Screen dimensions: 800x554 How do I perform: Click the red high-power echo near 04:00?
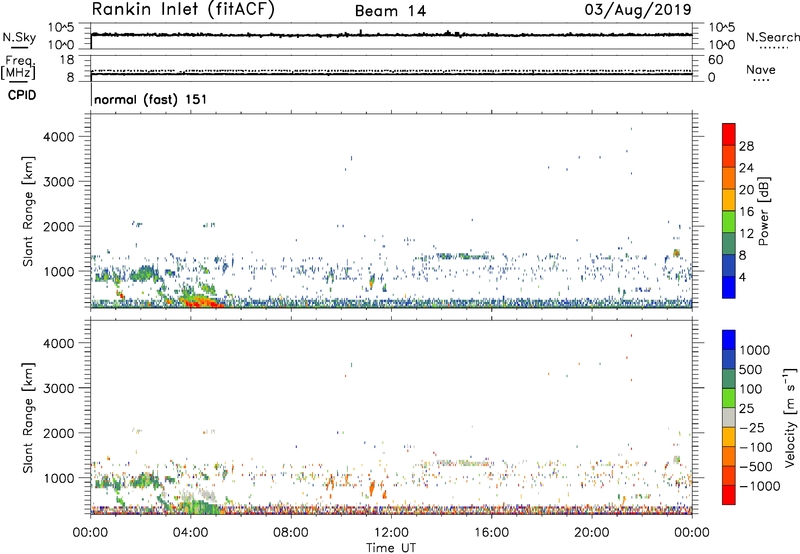tap(202, 303)
